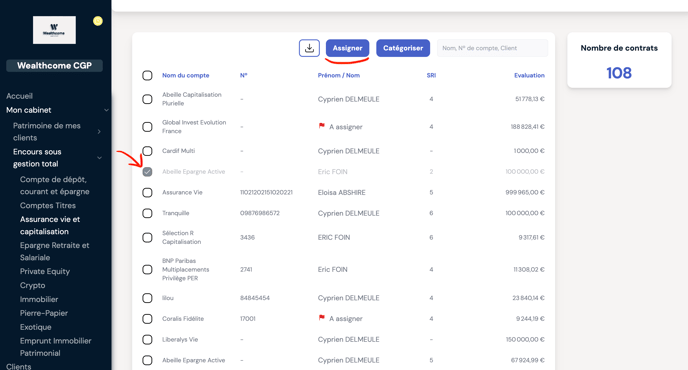The height and width of the screenshot is (370, 688).
Task: Click Cardif Multi account name
Action: click(179, 151)
